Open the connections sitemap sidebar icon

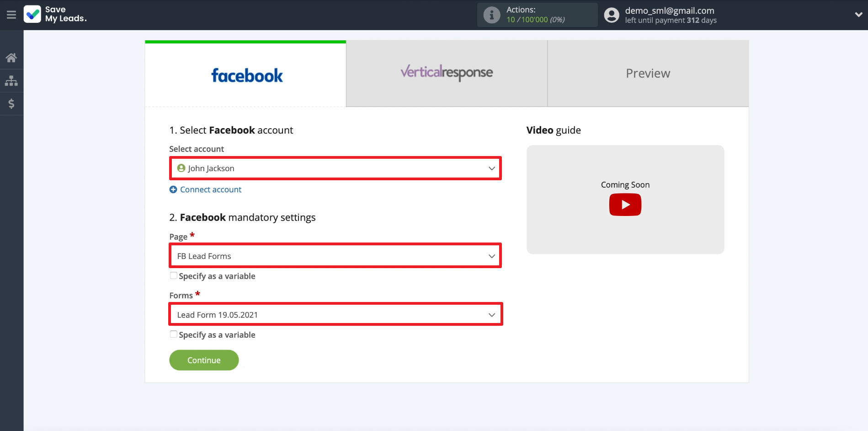11,81
